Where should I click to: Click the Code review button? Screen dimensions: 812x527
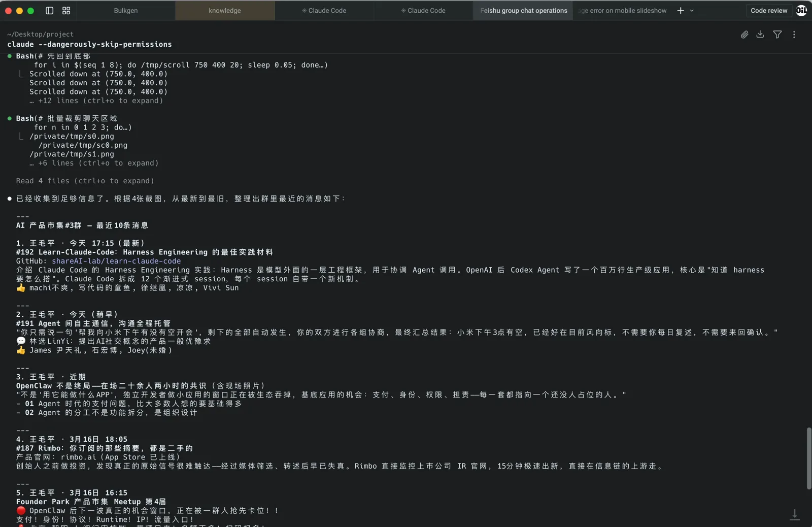(769, 11)
